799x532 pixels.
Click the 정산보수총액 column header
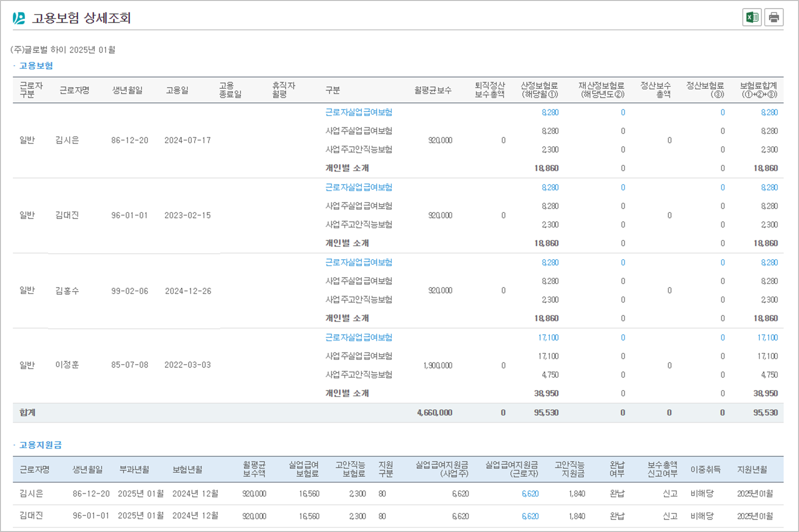[656, 90]
